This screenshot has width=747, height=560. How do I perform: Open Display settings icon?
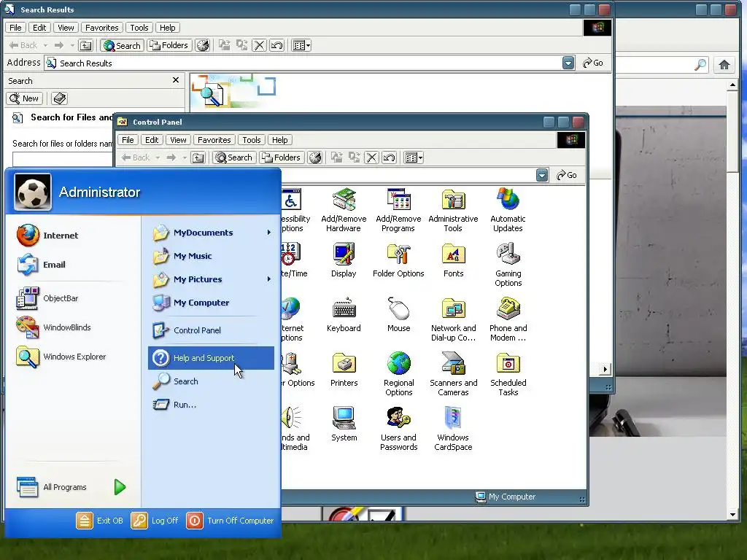point(344,260)
